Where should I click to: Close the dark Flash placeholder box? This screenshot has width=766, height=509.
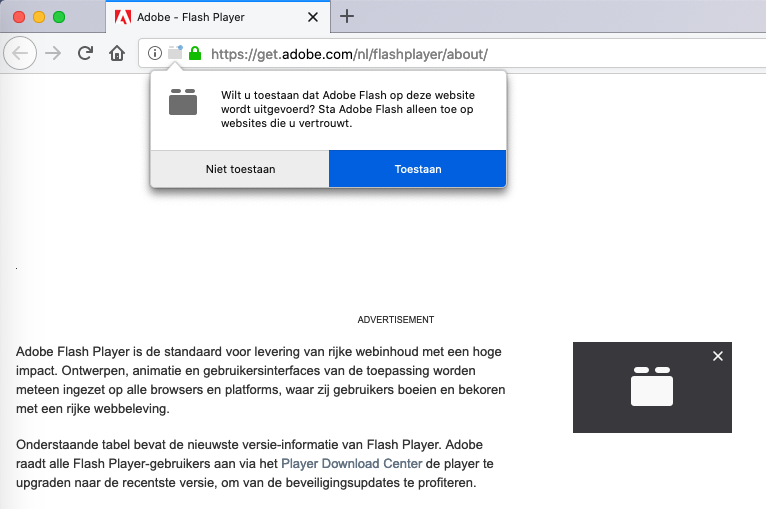[717, 356]
